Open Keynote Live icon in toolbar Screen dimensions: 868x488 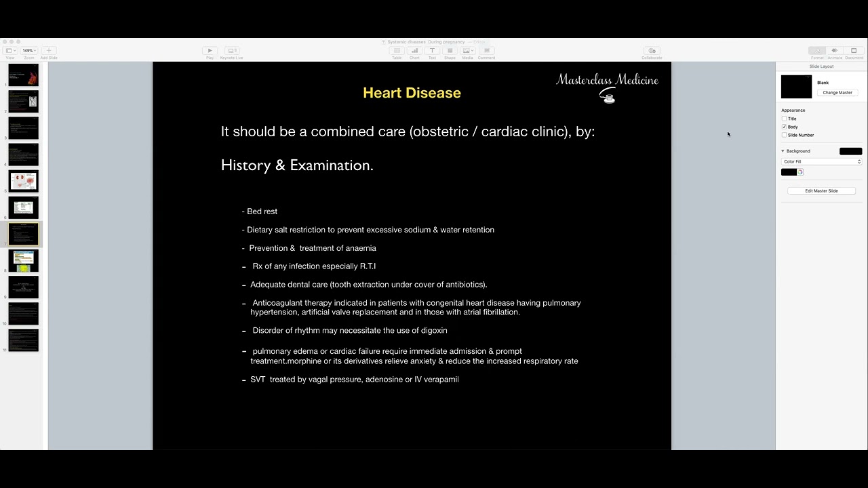coord(232,50)
